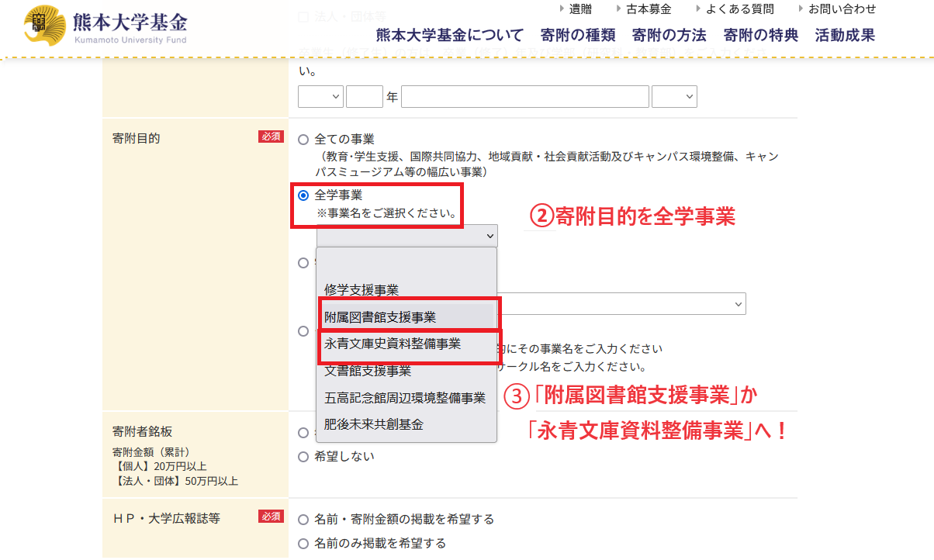The width and height of the screenshot is (934, 560).
Task: Click the Kumamoto University Fund logo
Action: point(105,27)
